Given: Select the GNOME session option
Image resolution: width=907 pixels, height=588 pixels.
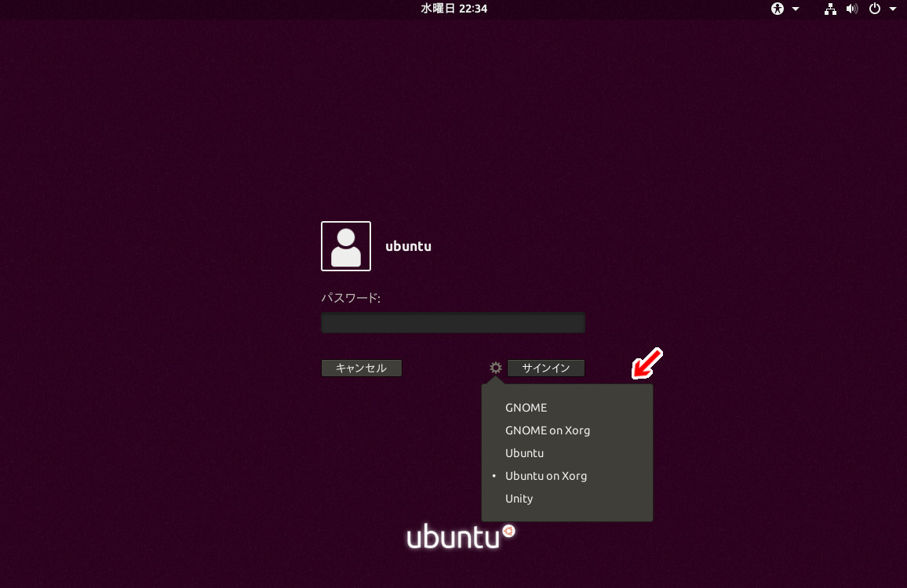Looking at the screenshot, I should coord(526,408).
